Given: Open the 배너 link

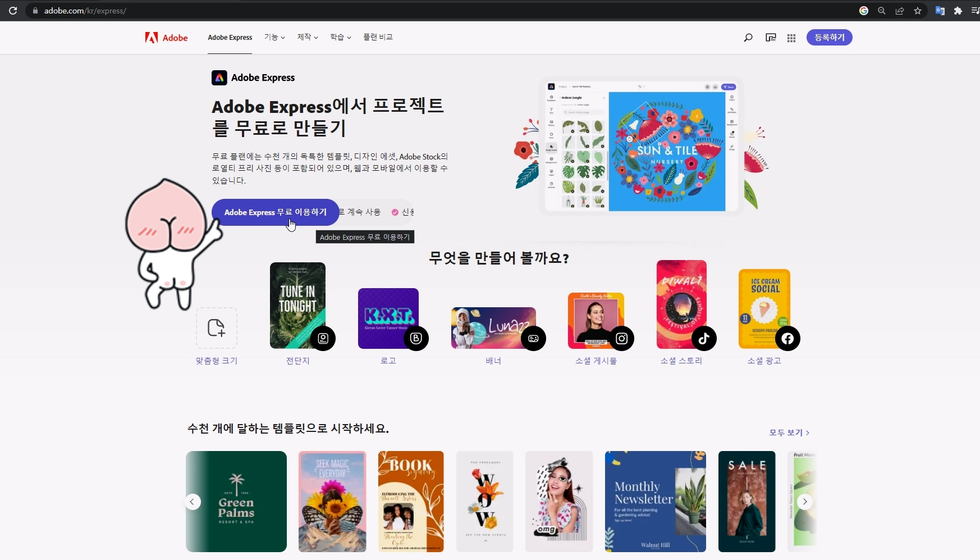Looking at the screenshot, I should 493,361.
